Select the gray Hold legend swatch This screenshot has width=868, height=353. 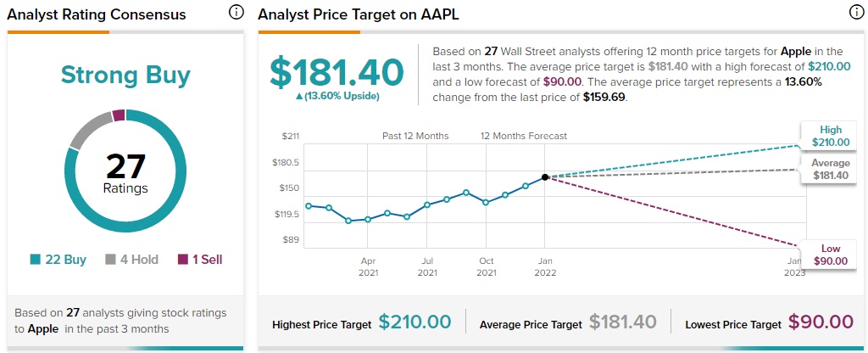pos(111,260)
